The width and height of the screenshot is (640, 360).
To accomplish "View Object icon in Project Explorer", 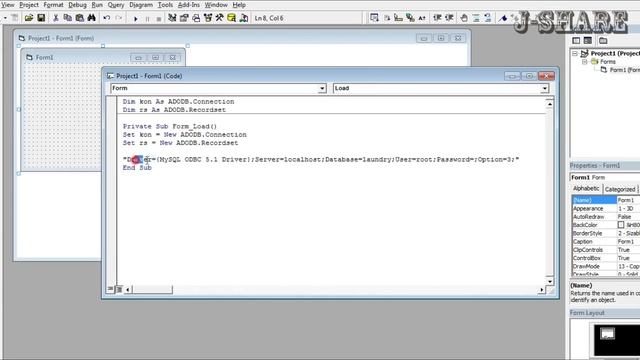I will [588, 40].
